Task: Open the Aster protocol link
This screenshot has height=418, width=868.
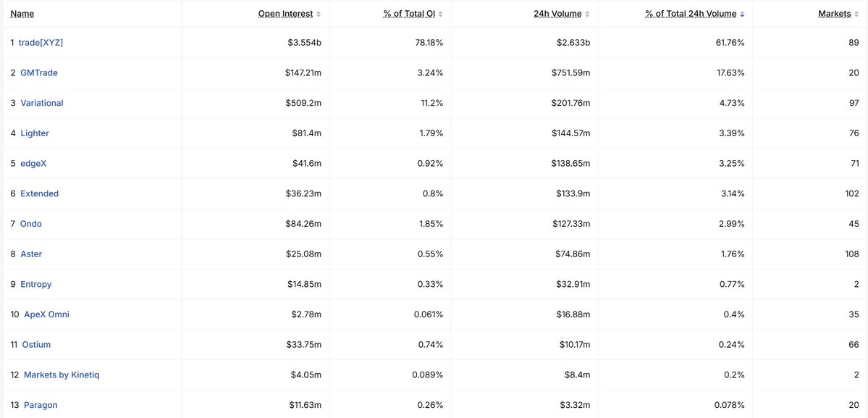Action: [31, 254]
